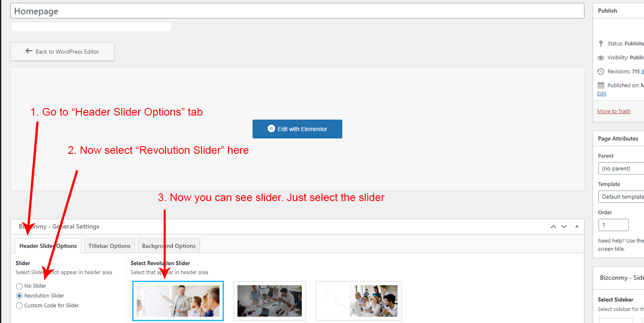Open the Parent page dropdown
The width and height of the screenshot is (644, 323).
point(621,169)
